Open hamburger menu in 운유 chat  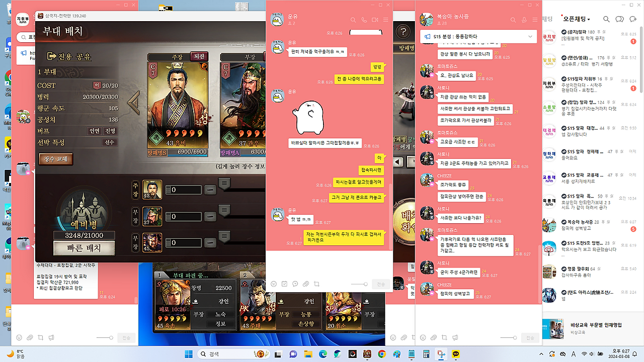point(386,20)
